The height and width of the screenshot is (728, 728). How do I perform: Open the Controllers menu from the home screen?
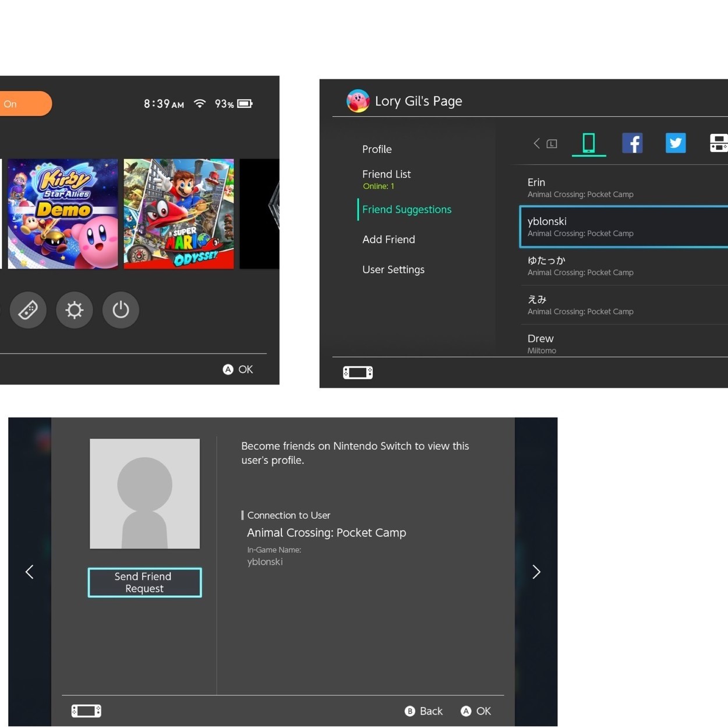pos(28,310)
